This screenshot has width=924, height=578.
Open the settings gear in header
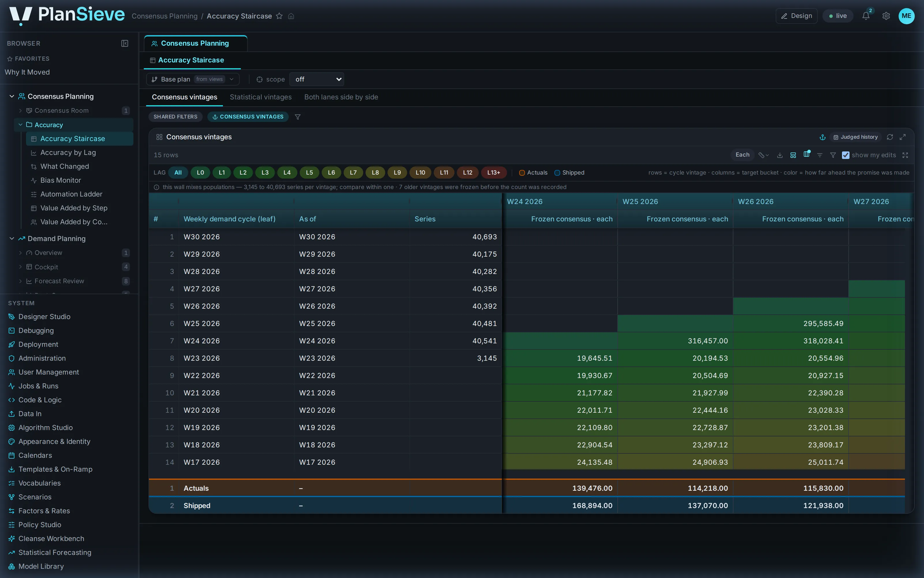(x=886, y=16)
